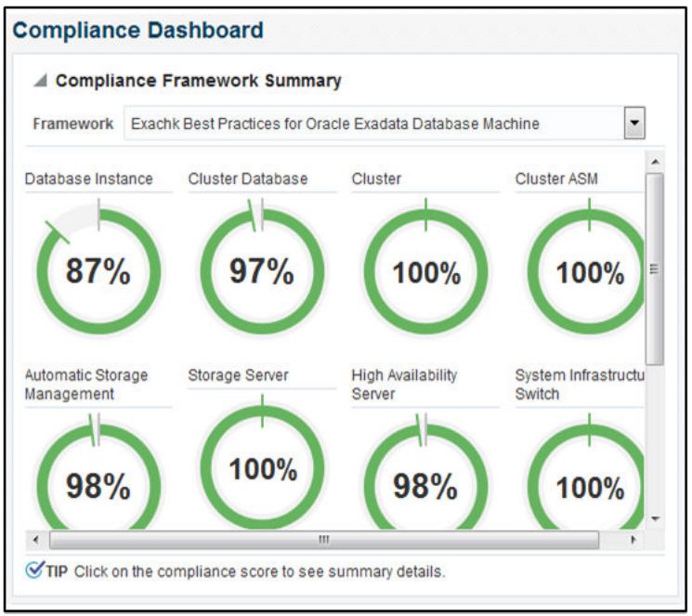Click the Database Instance 87% compliance score
The height and width of the screenshot is (616, 692).
click(98, 272)
